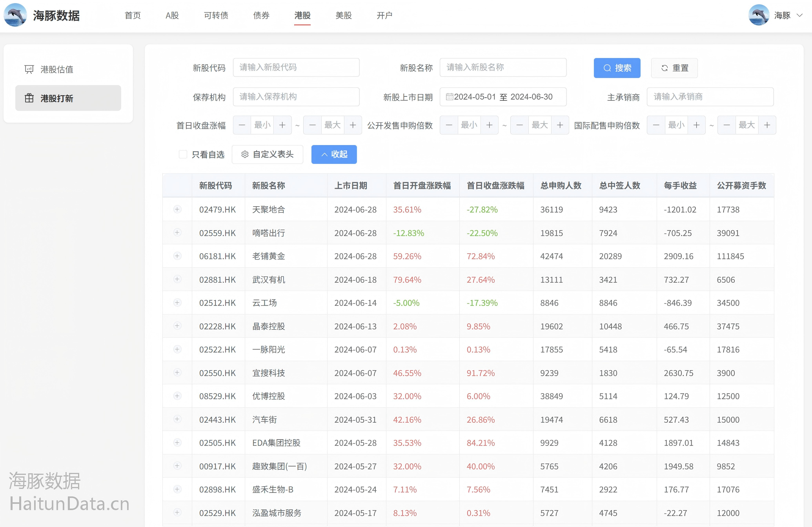Image resolution: width=812 pixels, height=527 pixels.
Task: Open the user avatar at top right
Action: pos(759,15)
